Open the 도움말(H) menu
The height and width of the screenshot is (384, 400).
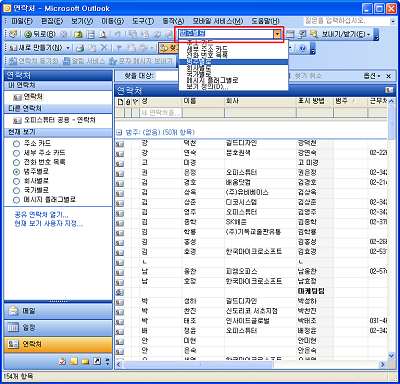pyautogui.click(x=265, y=21)
